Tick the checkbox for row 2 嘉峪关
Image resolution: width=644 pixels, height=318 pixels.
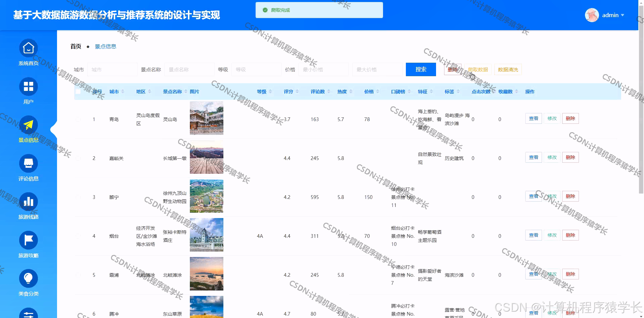78,158
